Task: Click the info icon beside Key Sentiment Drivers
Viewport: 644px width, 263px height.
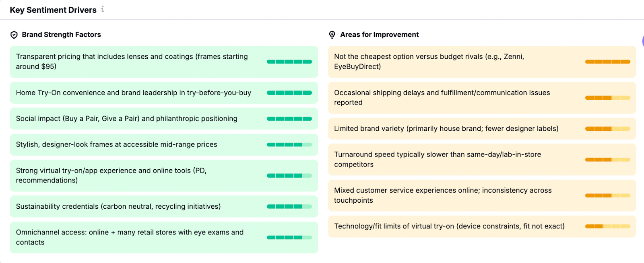Action: point(103,9)
